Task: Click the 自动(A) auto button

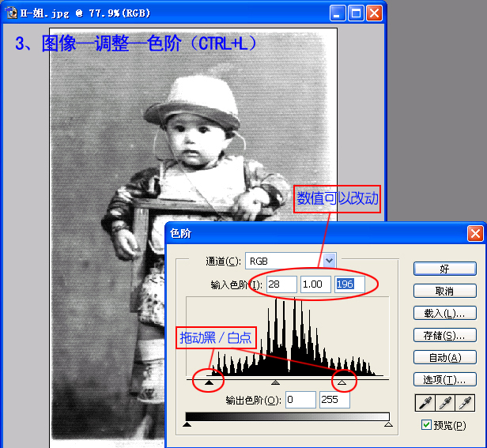Action: (445, 357)
